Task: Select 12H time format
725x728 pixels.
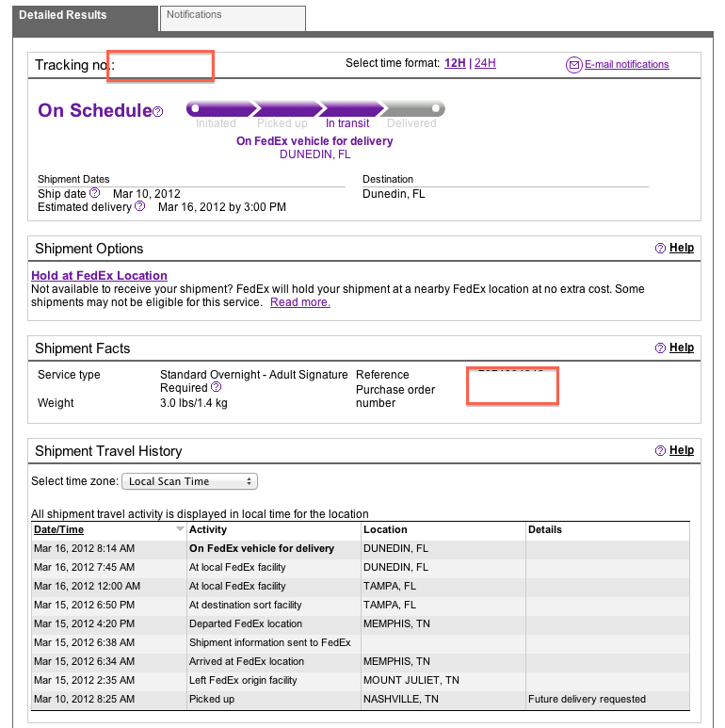Action: [455, 63]
